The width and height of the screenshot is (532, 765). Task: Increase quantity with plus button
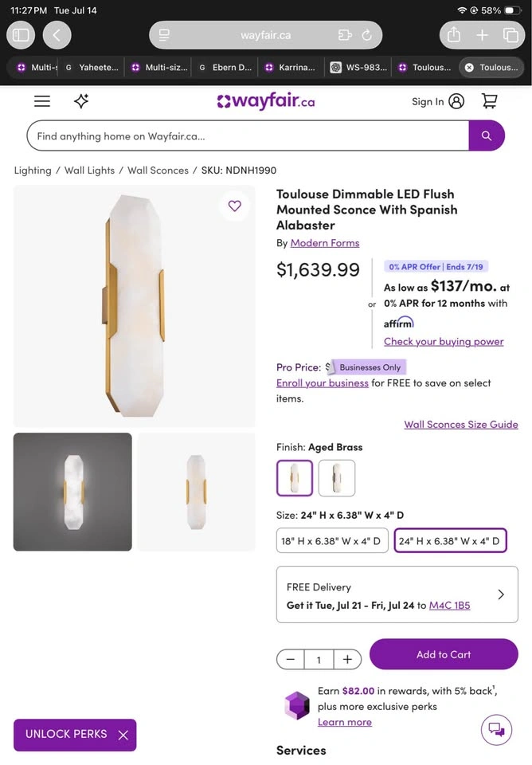(x=347, y=660)
